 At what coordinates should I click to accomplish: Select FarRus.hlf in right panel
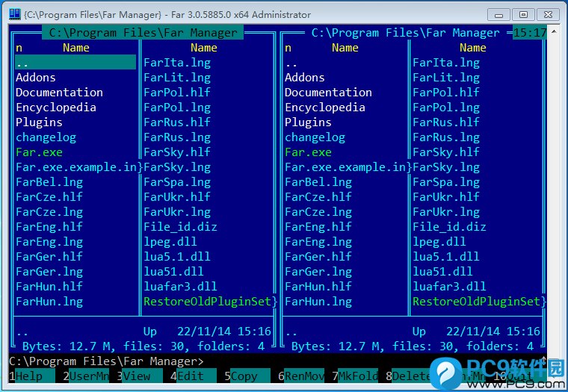tap(446, 122)
